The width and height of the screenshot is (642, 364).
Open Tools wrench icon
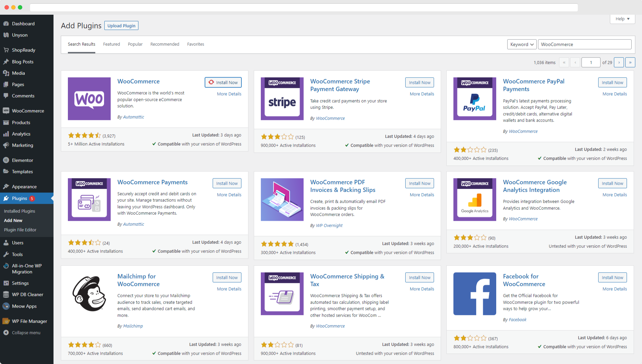coord(6,254)
